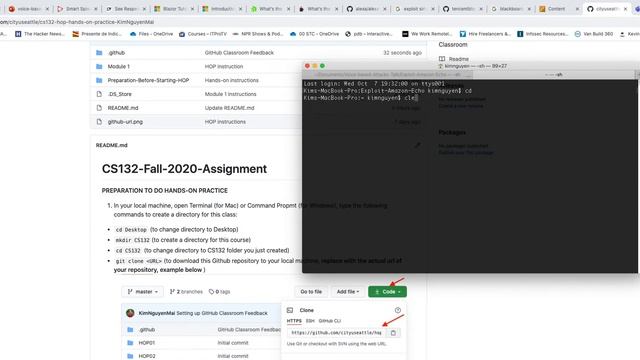640x360 pixels.
Task: Switch to the 'blackboar...' browser tab
Action: [510, 9]
